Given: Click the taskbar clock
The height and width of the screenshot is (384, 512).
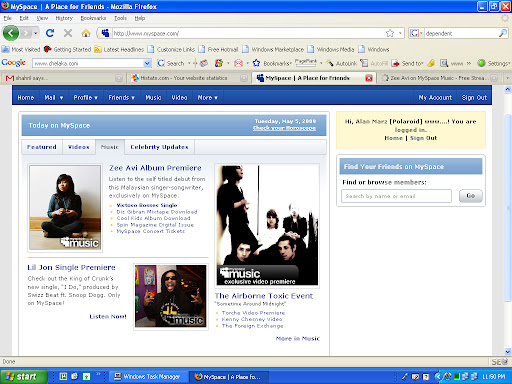Looking at the screenshot, I should [493, 377].
